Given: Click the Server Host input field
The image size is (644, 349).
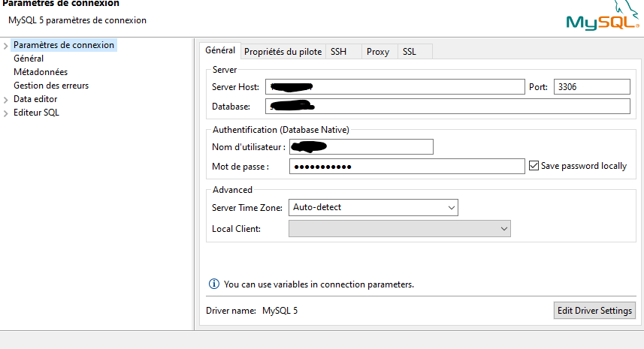Looking at the screenshot, I should coord(395,87).
